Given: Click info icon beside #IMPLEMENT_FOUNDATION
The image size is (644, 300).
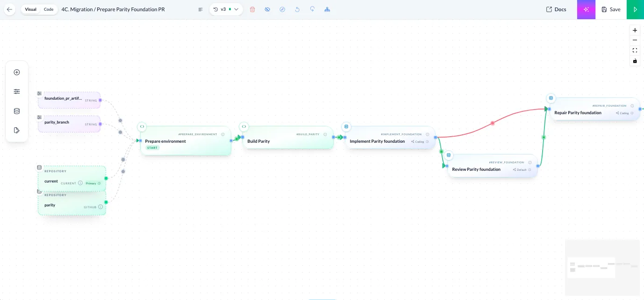Looking at the screenshot, I should coord(427,134).
